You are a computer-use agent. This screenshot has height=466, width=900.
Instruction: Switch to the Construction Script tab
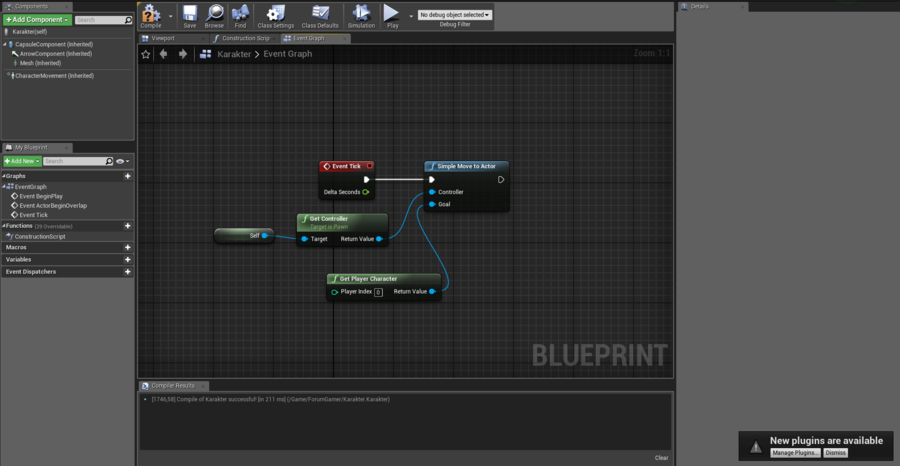245,38
